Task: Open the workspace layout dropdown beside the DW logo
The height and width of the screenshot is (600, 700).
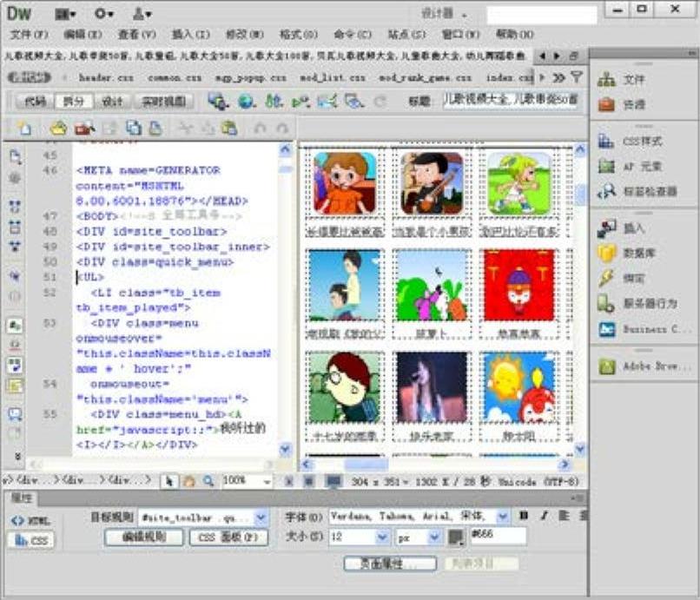Action: (x=65, y=14)
